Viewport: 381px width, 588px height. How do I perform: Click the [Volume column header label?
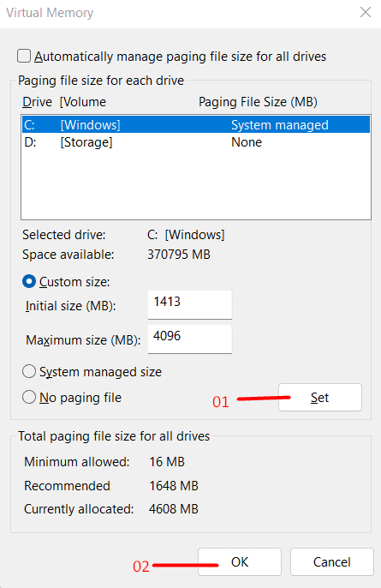coord(83,102)
